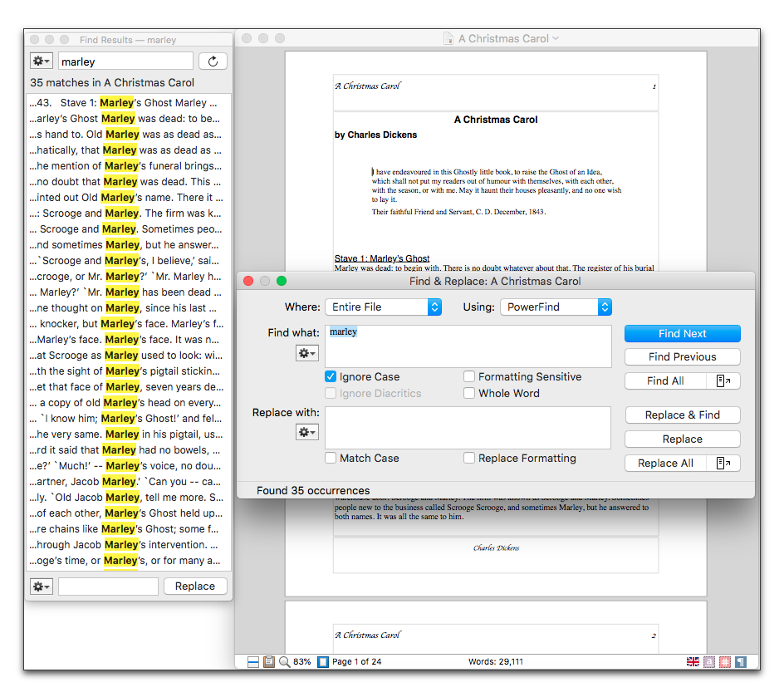This screenshot has width=784, height=697.
Task: Send Find All results to a results window
Action: (723, 381)
